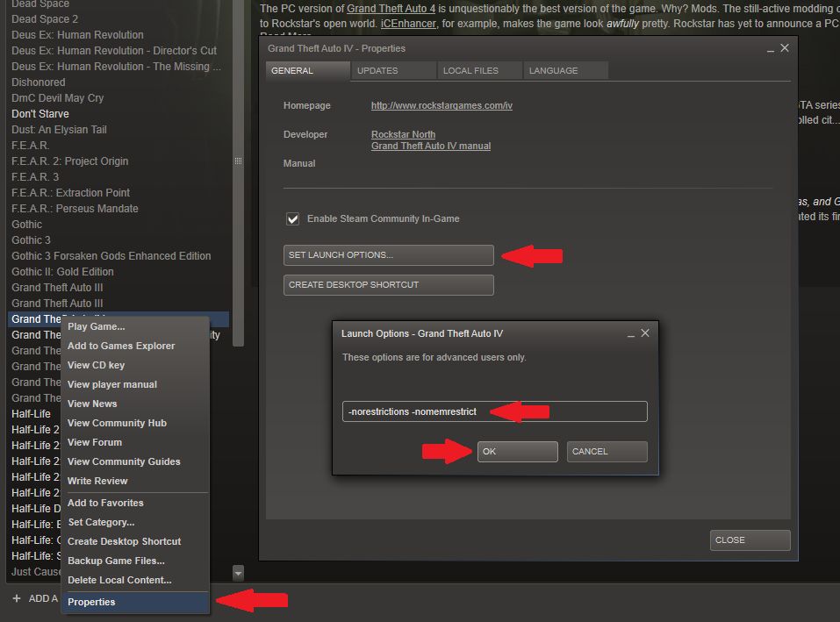Click the library panel resize grip icon

tap(239, 161)
